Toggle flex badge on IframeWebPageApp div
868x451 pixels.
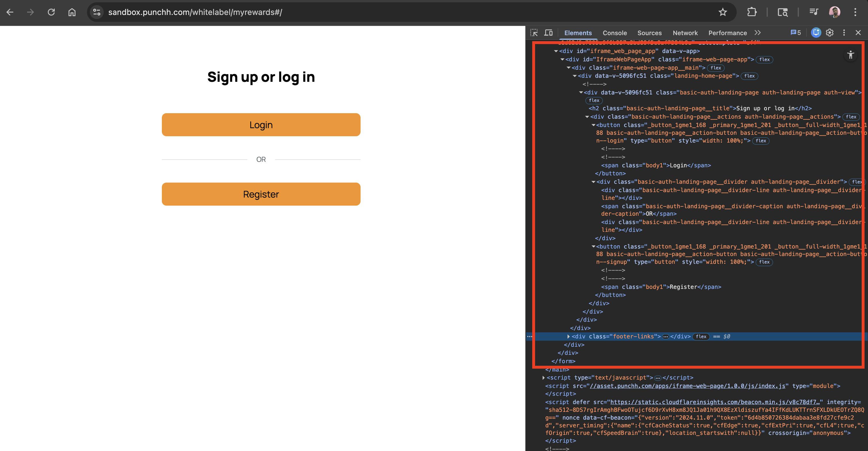tap(764, 60)
